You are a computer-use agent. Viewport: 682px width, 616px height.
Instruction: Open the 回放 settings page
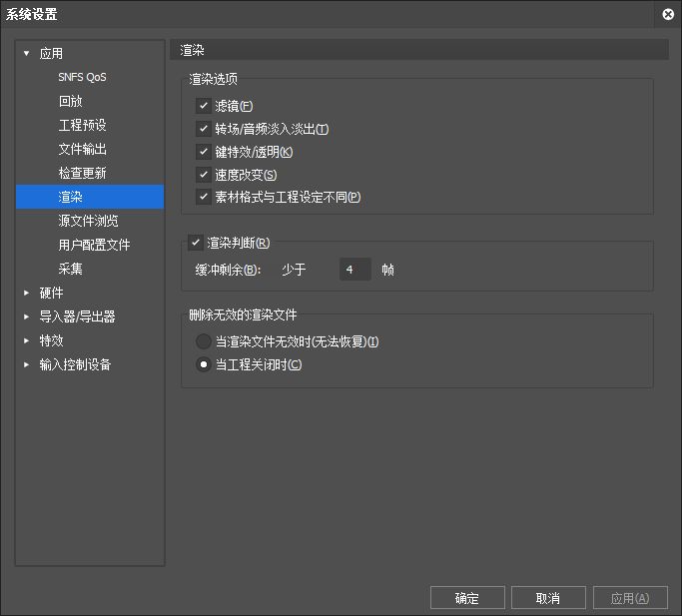pyautogui.click(x=71, y=101)
